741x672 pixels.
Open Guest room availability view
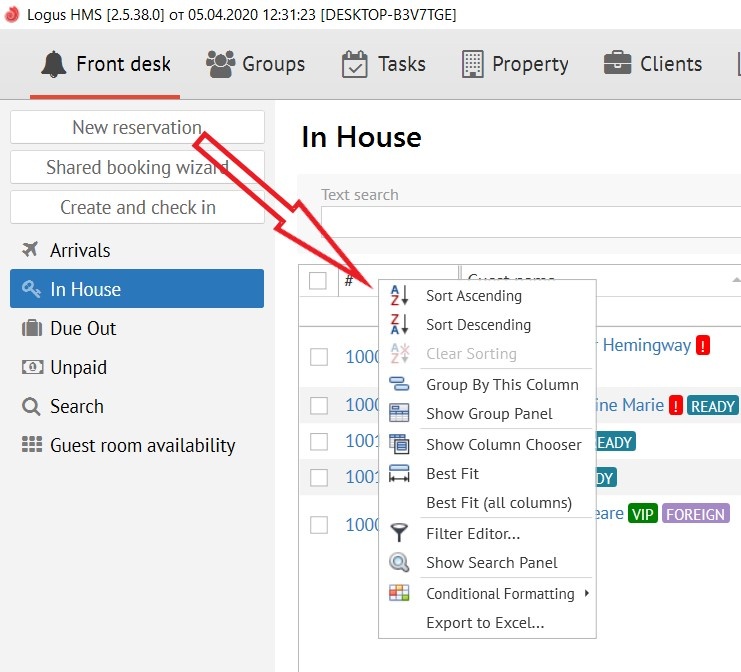click(x=137, y=445)
